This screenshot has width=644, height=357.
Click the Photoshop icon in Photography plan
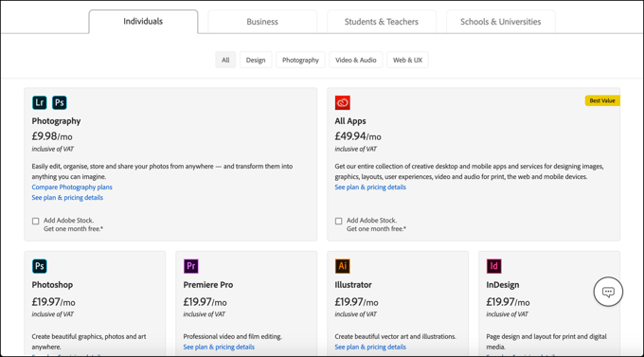point(60,102)
